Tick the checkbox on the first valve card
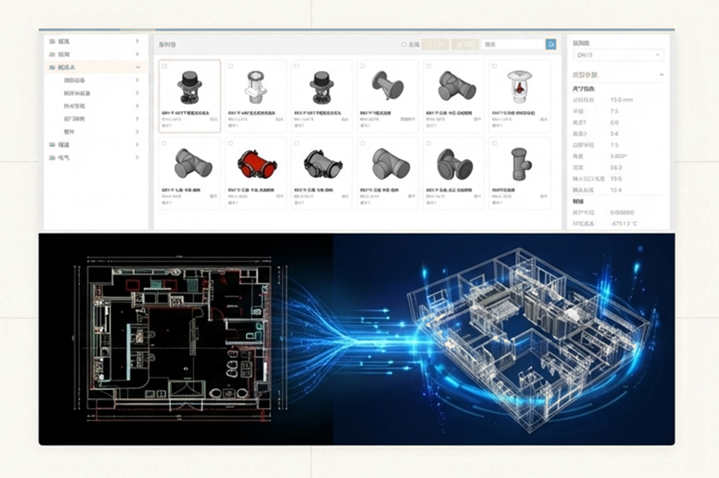This screenshot has height=478, width=719. coord(165,66)
